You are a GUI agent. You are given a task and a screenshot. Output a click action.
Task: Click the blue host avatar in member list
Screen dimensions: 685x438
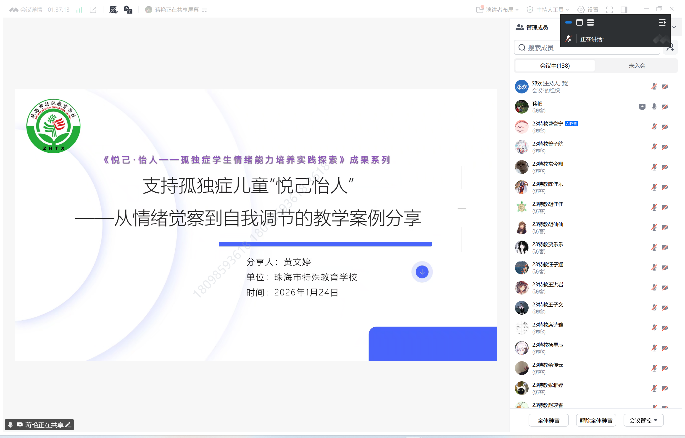click(x=522, y=86)
